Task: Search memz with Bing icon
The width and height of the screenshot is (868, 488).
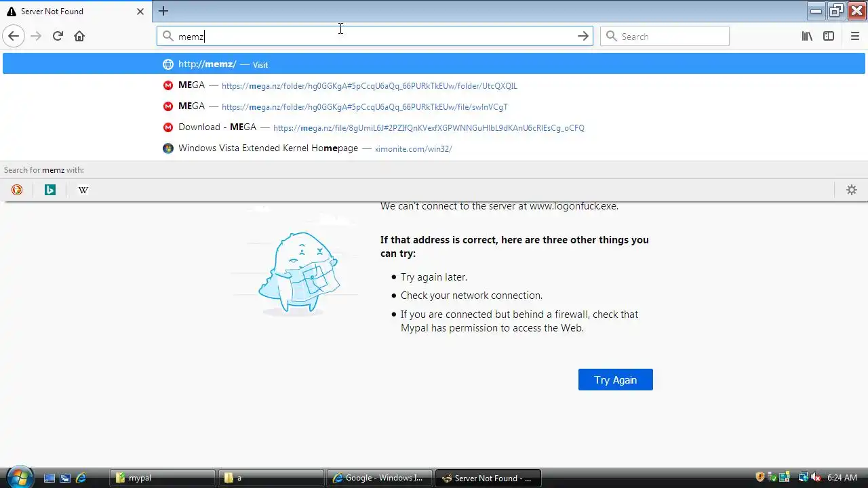Action: (x=50, y=190)
